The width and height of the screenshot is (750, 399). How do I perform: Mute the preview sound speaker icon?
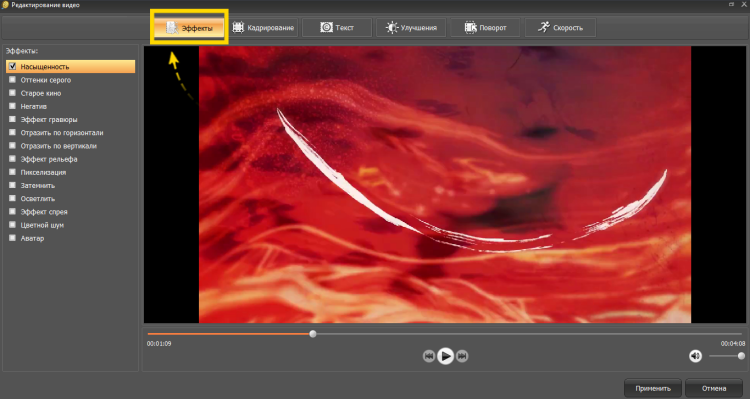coord(695,356)
